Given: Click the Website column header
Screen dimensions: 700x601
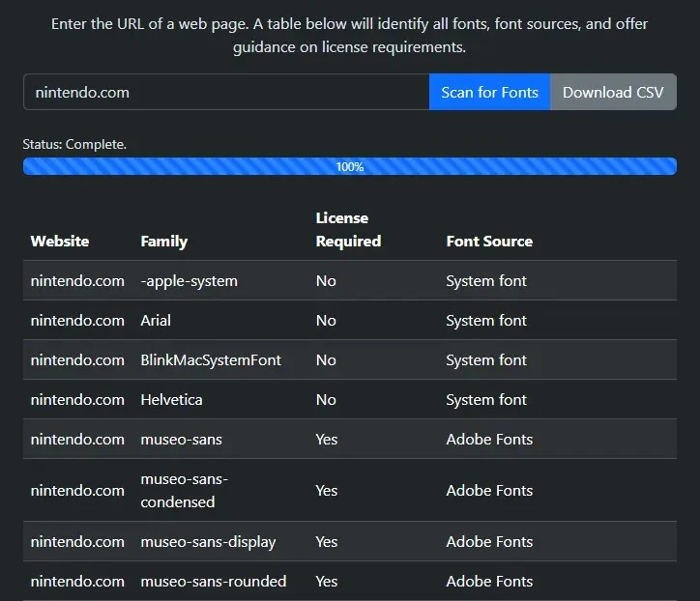Looking at the screenshot, I should pyautogui.click(x=60, y=242).
